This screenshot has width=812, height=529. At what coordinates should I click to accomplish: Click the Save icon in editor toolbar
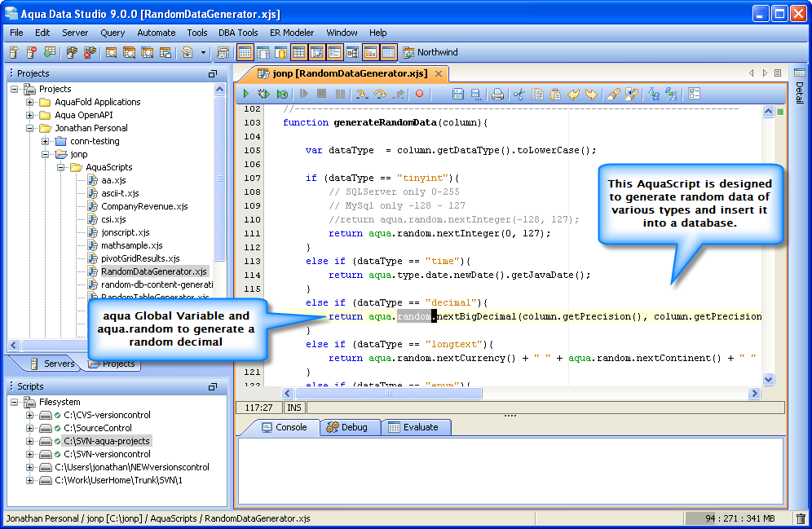point(457,95)
